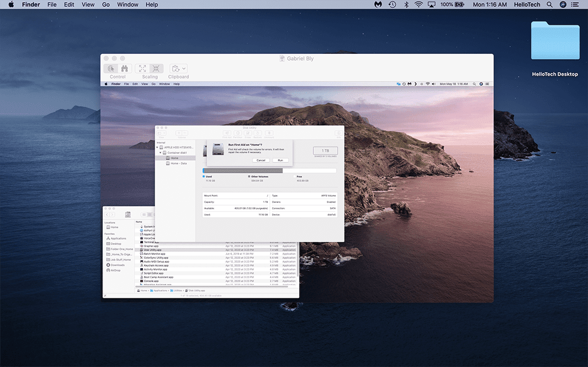Open the Siri icon in menu bar
This screenshot has width=588, height=367.
click(563, 5)
